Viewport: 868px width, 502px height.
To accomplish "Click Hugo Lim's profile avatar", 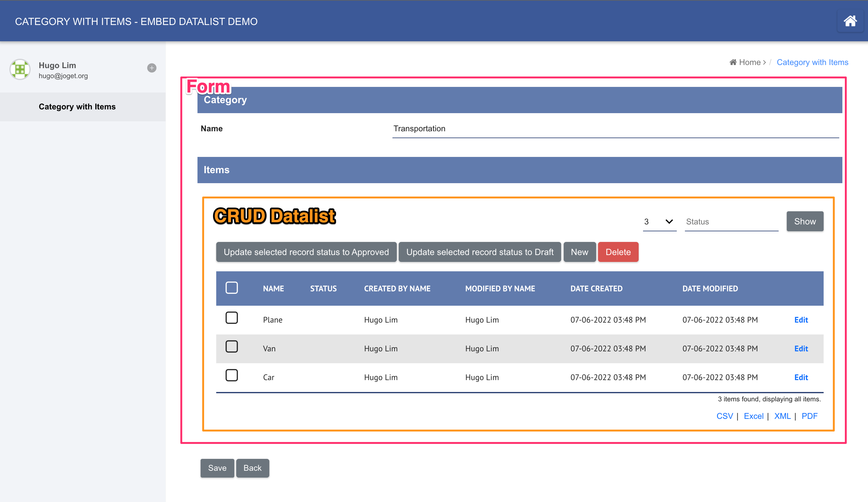I will (20, 69).
